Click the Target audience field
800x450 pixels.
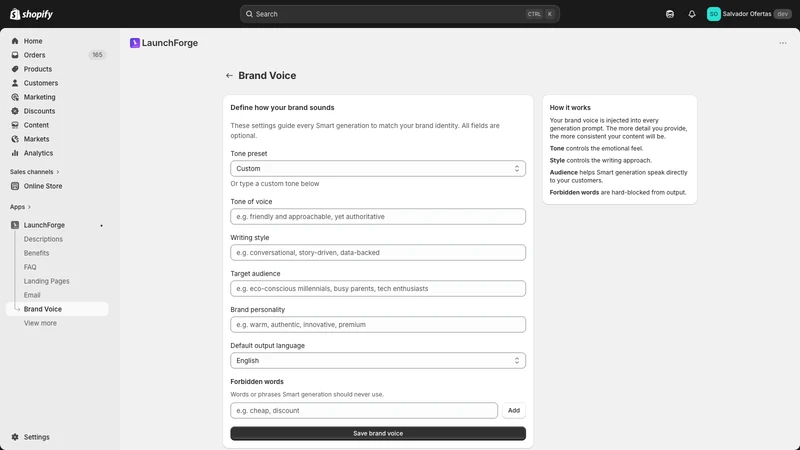click(x=378, y=288)
